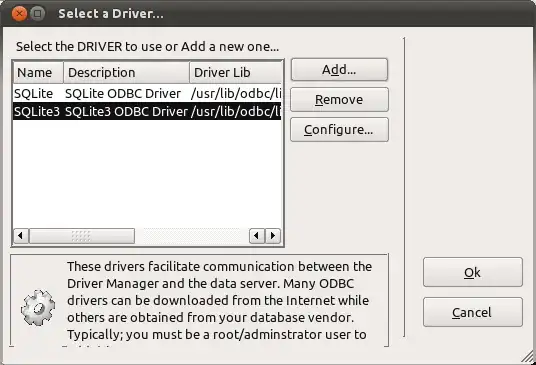Click the SQLite row's /usr/lib/odbc path
536x365 pixels.
tap(236, 93)
